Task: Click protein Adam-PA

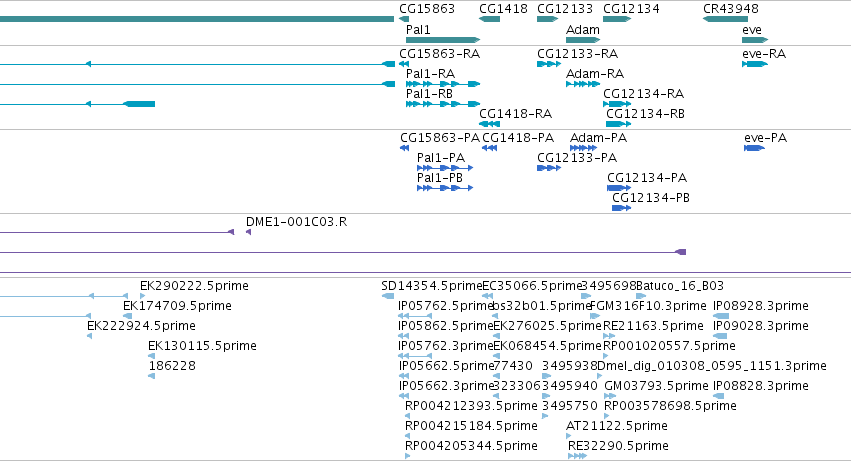Action: [598, 138]
